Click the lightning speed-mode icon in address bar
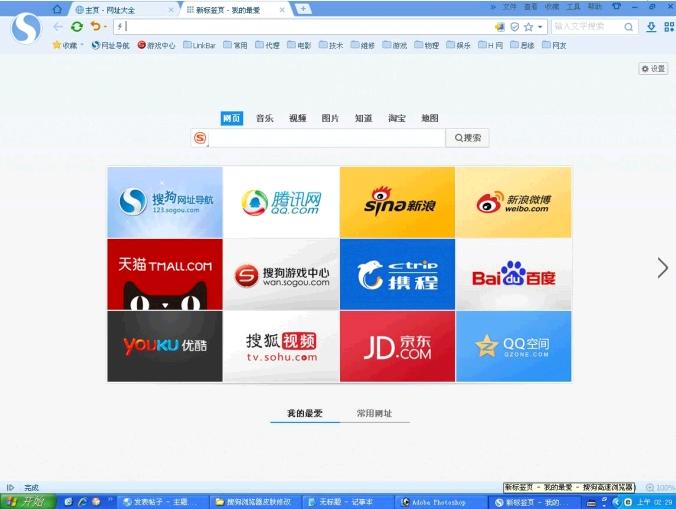 point(120,27)
